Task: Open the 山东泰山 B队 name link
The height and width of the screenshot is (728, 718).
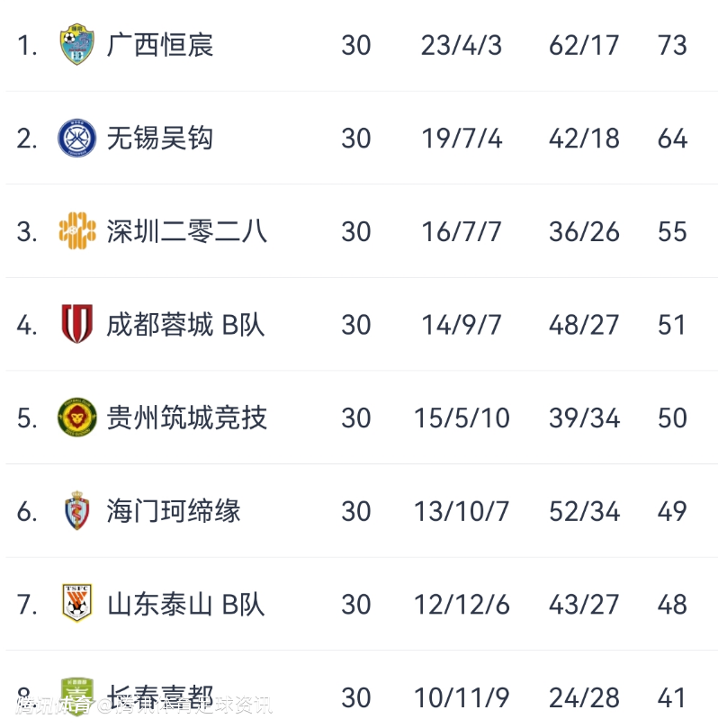Action: [185, 604]
